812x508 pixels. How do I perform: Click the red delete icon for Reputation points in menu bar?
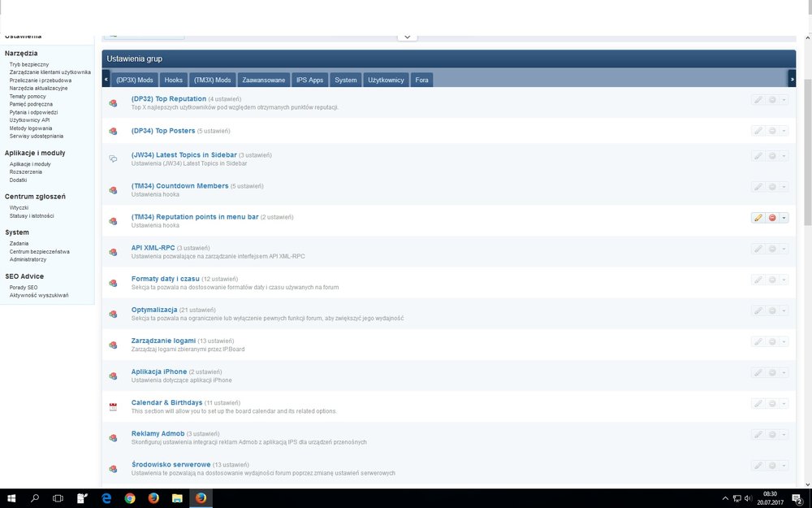[x=771, y=218]
